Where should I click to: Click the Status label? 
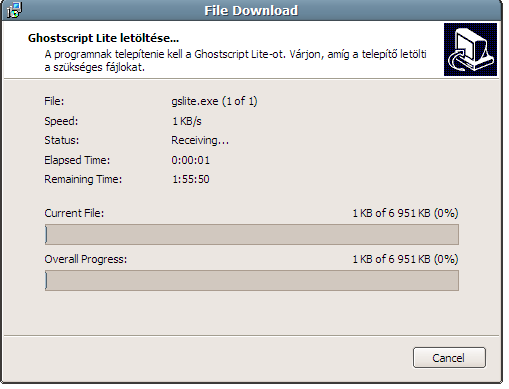tap(62, 140)
